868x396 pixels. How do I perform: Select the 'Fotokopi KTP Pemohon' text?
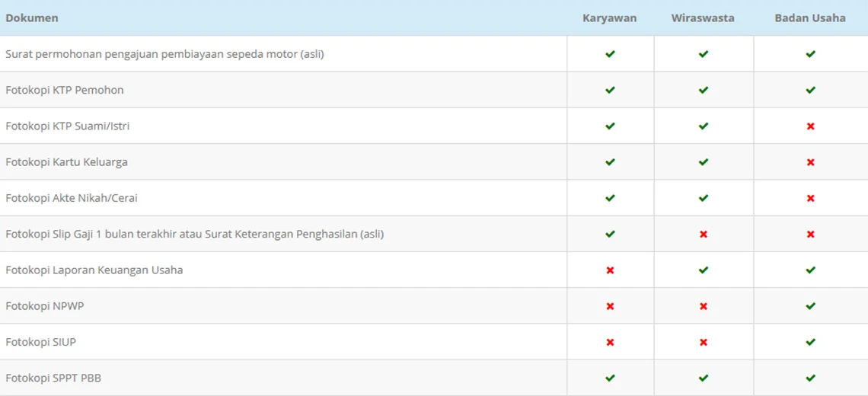pos(65,91)
